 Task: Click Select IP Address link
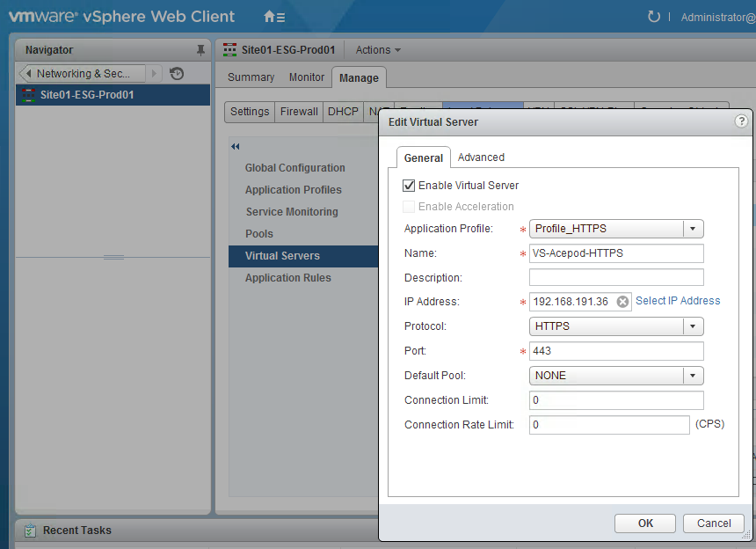coord(678,301)
